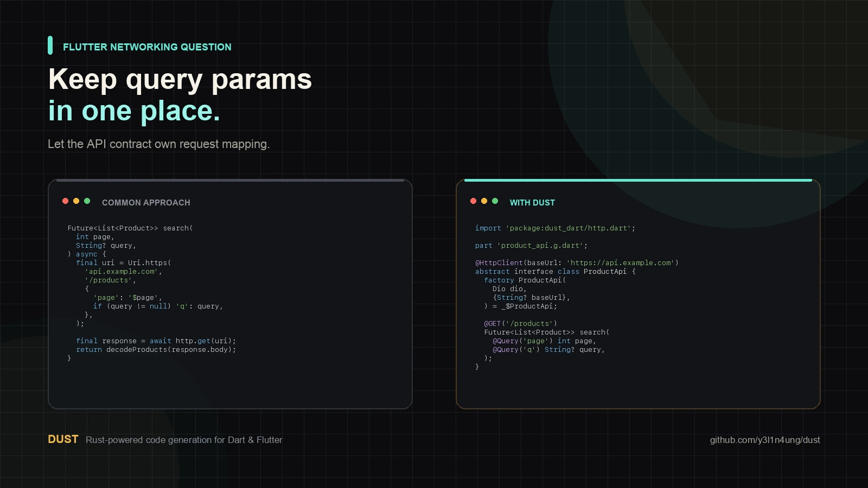Click the green dot in Common Approach window

(87, 201)
